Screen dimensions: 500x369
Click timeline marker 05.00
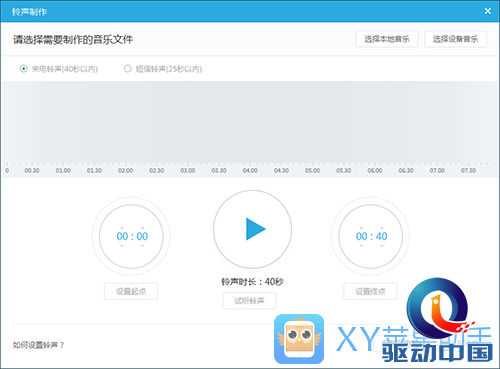tap(312, 171)
